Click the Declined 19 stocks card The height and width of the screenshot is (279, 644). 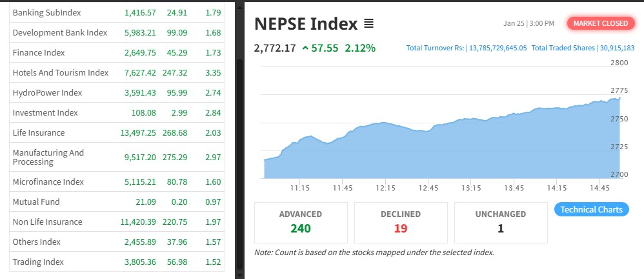tap(401, 222)
